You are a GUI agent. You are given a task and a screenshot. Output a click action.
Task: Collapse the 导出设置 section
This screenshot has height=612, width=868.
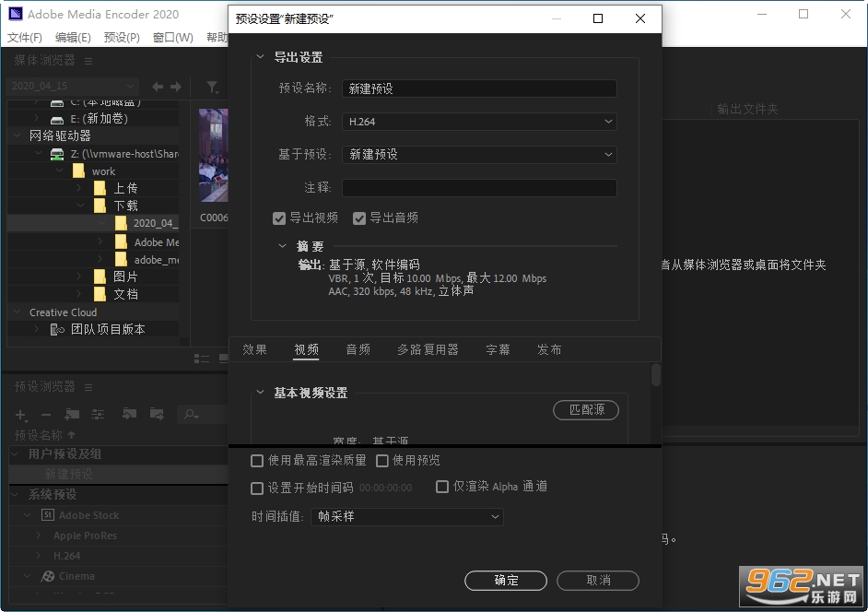point(260,56)
